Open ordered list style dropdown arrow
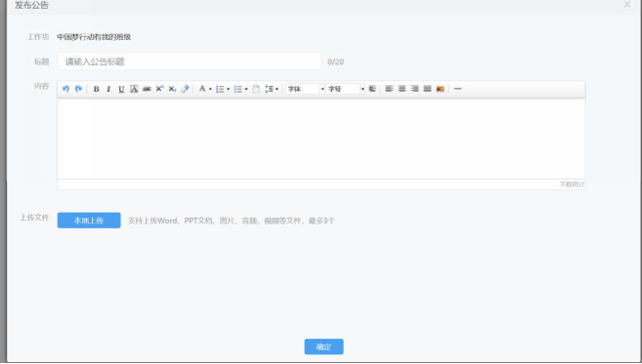The height and width of the screenshot is (364, 642). (228, 89)
